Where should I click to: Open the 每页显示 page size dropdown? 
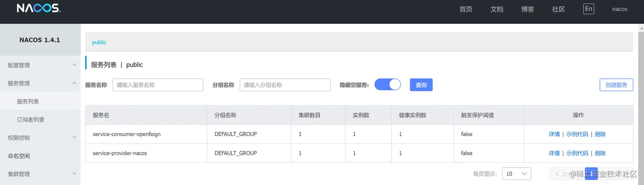[517, 174]
